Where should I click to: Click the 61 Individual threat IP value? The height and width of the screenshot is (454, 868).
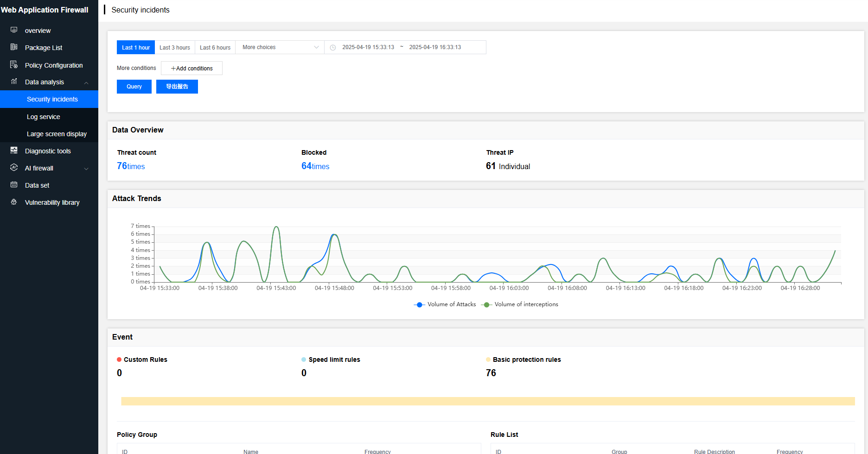pyautogui.click(x=508, y=166)
